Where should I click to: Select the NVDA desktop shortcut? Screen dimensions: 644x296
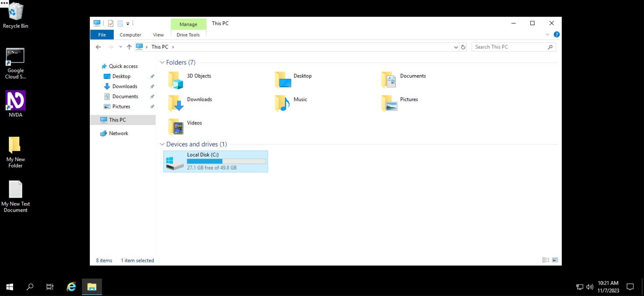15,104
